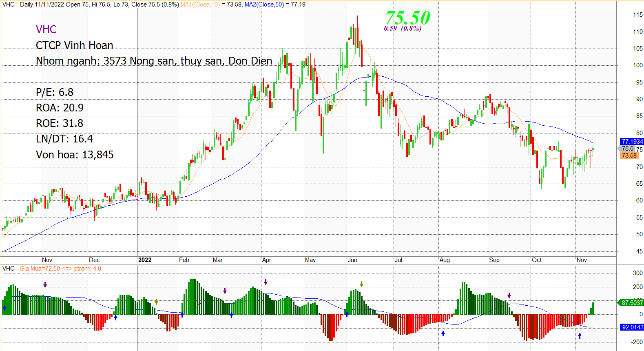The width and height of the screenshot is (644, 351).
Task: Click the blue 77.1934 axis value tag
Action: (632, 142)
